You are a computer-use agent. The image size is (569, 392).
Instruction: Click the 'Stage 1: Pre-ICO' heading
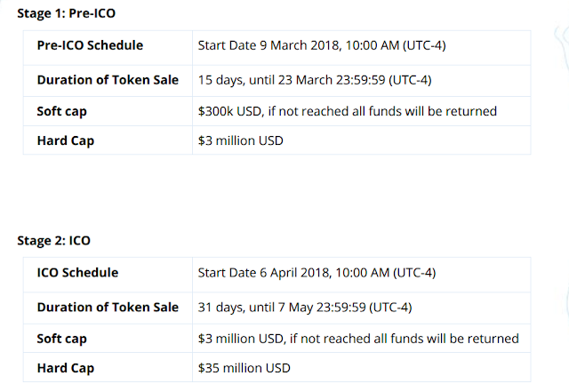[66, 13]
